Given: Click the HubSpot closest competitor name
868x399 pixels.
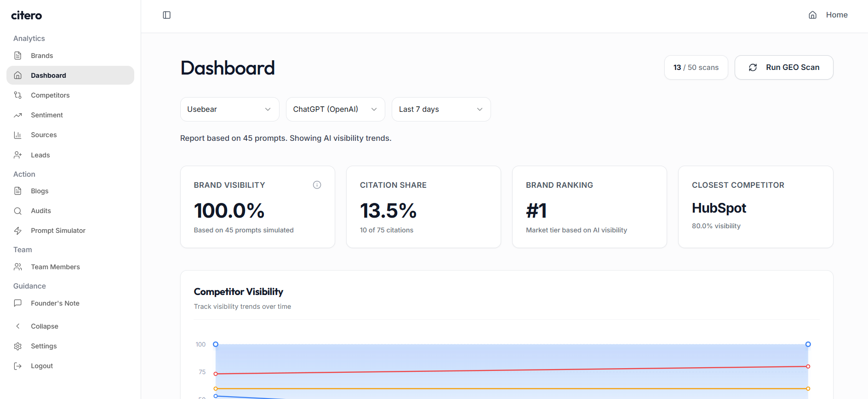Looking at the screenshot, I should [719, 208].
